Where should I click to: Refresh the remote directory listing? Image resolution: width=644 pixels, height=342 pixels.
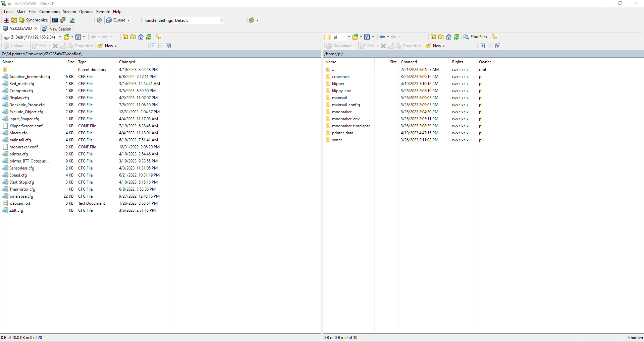point(457,37)
